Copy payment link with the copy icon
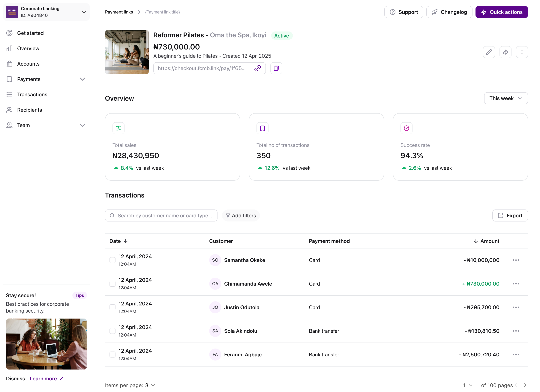The height and width of the screenshot is (392, 540). coord(276,68)
